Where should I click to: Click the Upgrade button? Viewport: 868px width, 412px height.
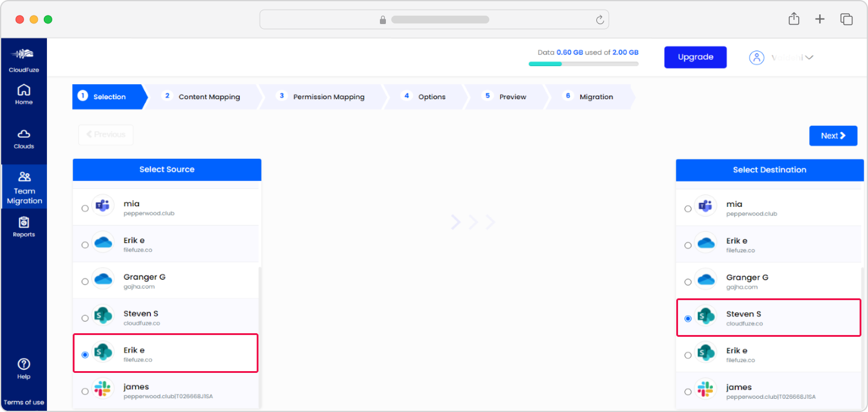[x=695, y=57]
